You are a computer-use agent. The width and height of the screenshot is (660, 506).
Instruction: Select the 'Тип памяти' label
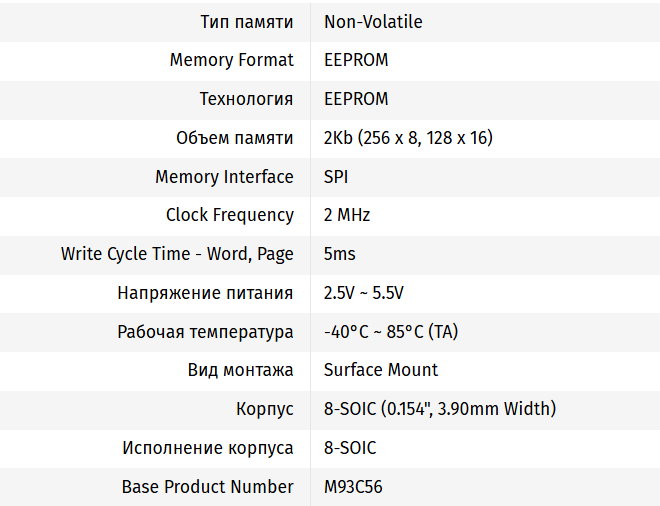coord(246,21)
